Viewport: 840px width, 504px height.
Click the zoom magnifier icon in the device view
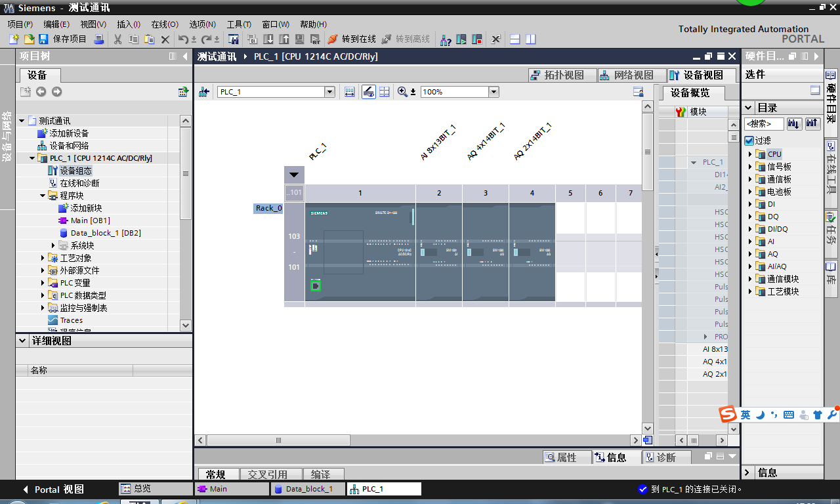tap(402, 92)
